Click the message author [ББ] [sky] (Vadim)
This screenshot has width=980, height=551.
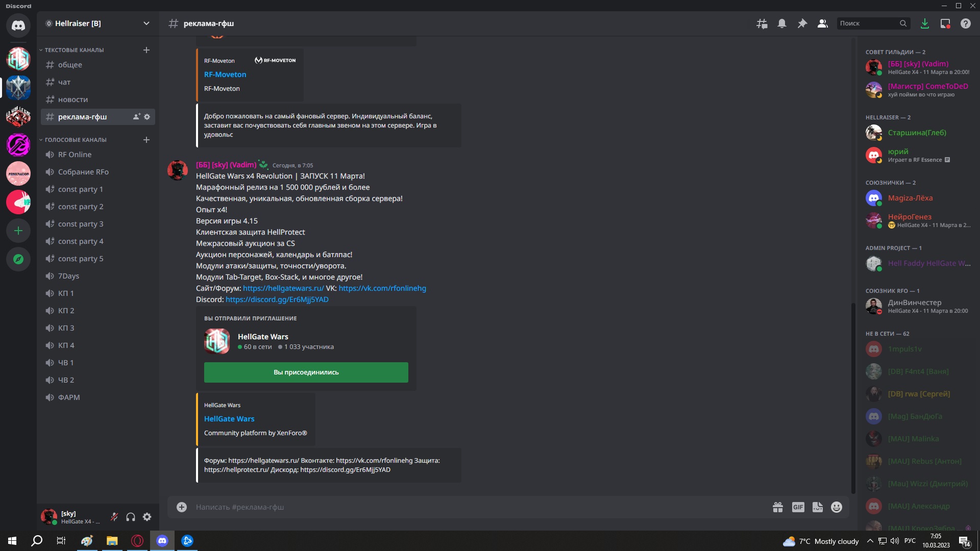click(x=226, y=165)
